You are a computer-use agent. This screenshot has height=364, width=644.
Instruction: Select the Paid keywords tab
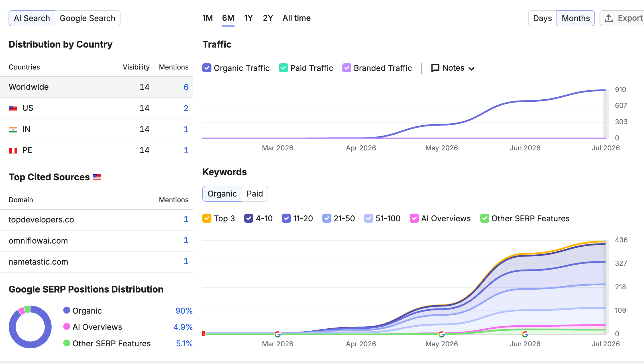point(255,194)
